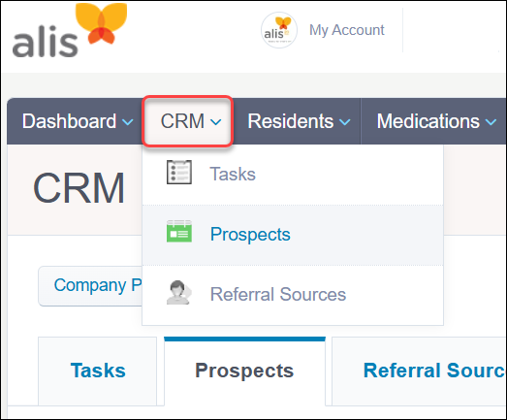Click the large CRM page heading
Screen dimensions: 507x420
click(x=79, y=188)
